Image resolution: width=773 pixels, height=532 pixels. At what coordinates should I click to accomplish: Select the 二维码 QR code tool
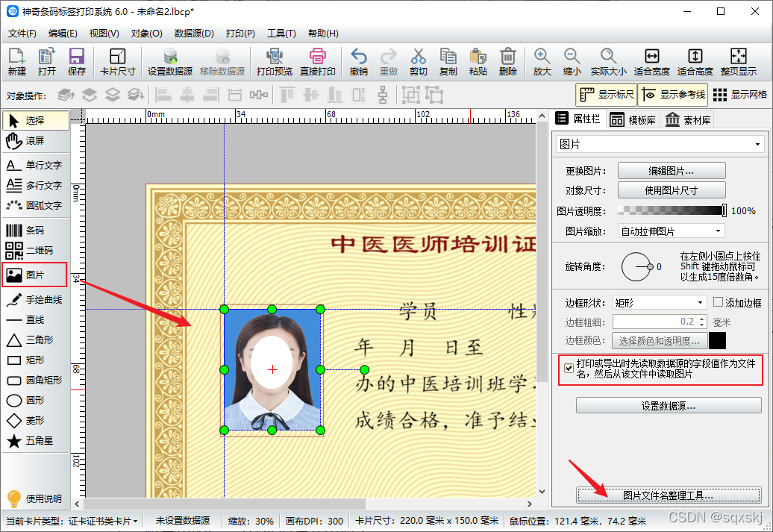click(x=36, y=251)
